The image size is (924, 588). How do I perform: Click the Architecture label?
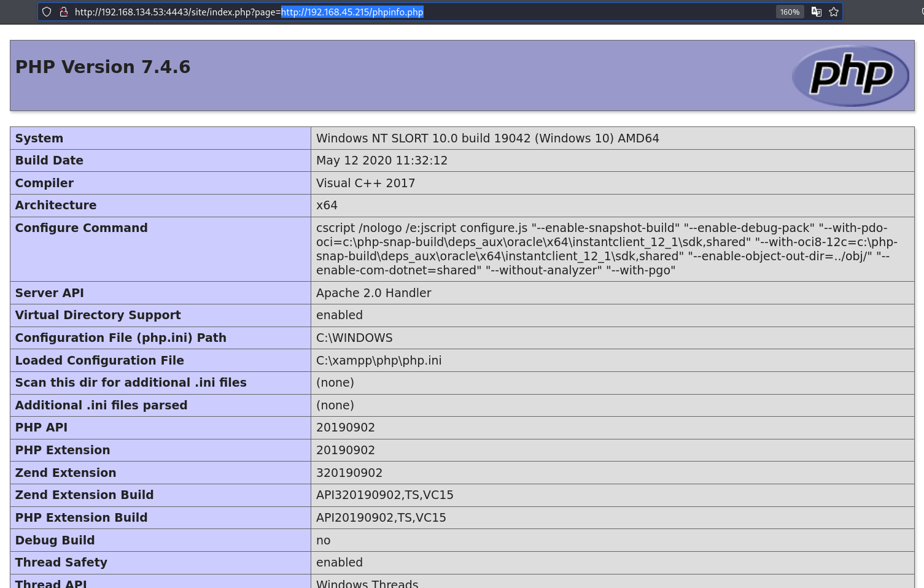pos(56,205)
